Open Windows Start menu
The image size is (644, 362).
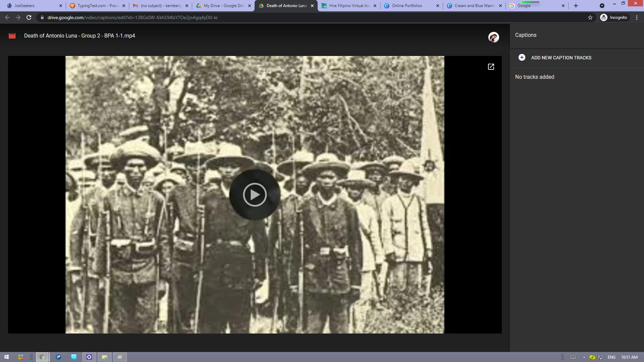tap(6, 357)
